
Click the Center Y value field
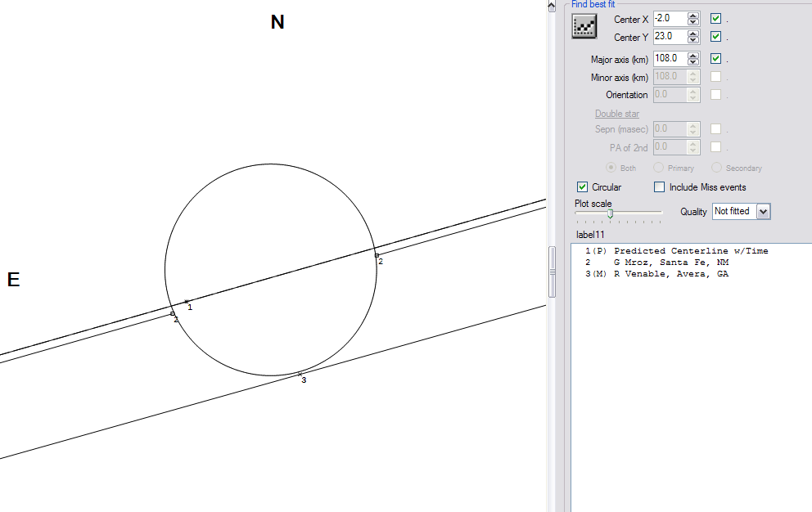click(670, 37)
